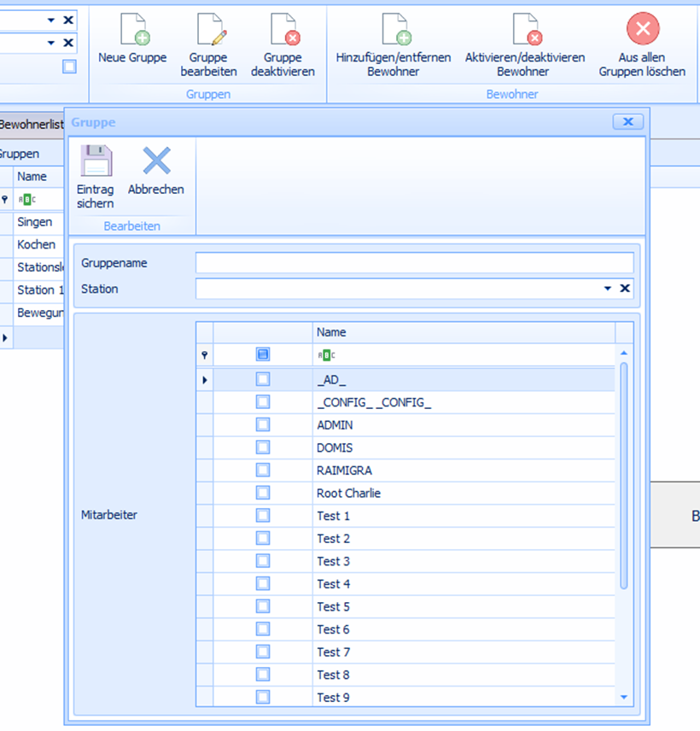Click the Gruppe deaktivieren icon
This screenshot has width=700, height=731.
[x=283, y=30]
